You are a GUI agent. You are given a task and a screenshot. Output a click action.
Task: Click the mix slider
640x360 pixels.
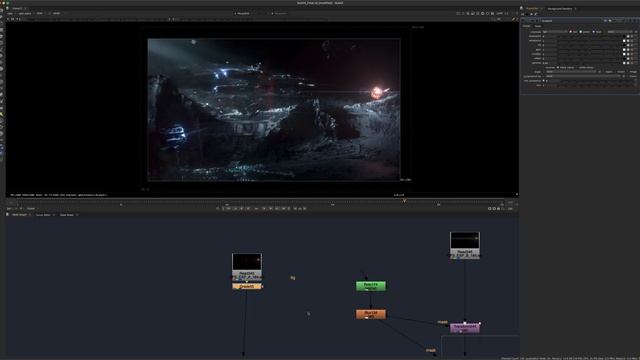point(596,85)
